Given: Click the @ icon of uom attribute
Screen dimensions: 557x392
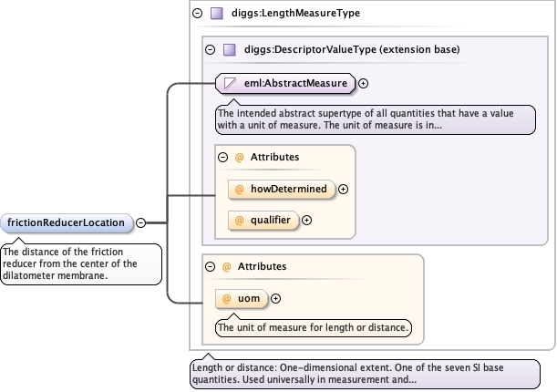Looking at the screenshot, I should [227, 299].
